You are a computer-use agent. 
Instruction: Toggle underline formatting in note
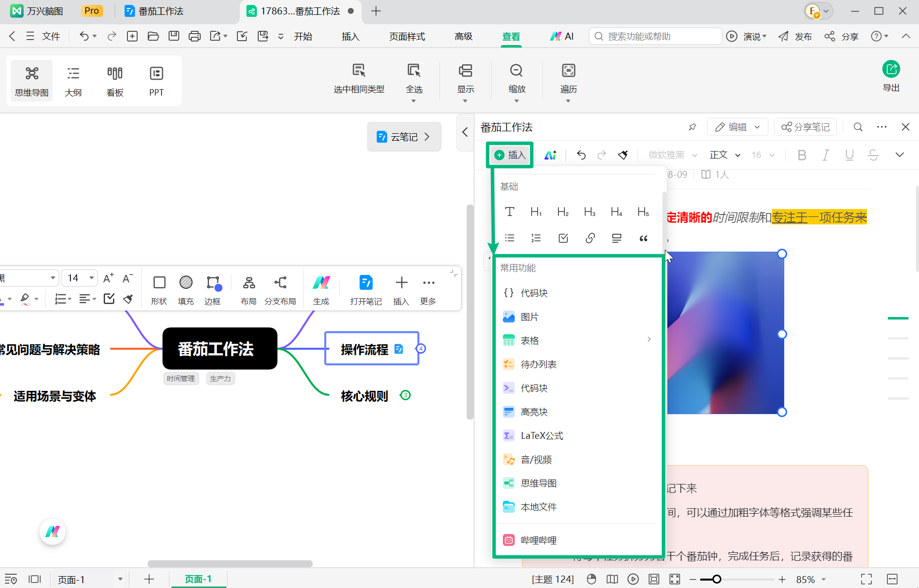coord(849,155)
